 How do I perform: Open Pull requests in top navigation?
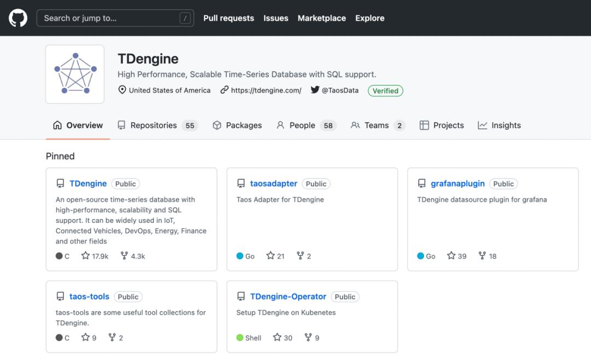pos(229,18)
